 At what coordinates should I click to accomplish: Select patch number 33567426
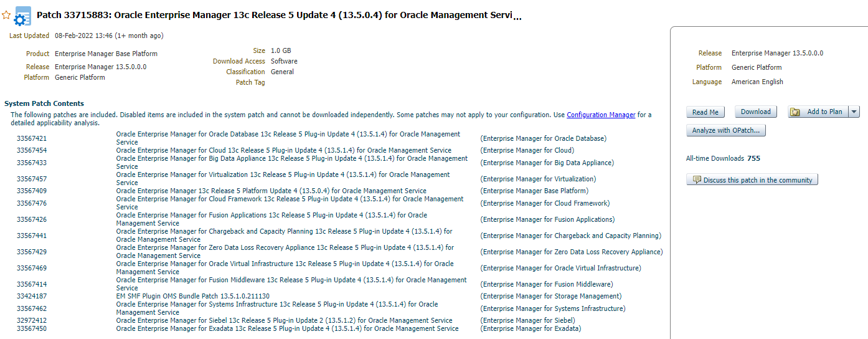(x=32, y=220)
